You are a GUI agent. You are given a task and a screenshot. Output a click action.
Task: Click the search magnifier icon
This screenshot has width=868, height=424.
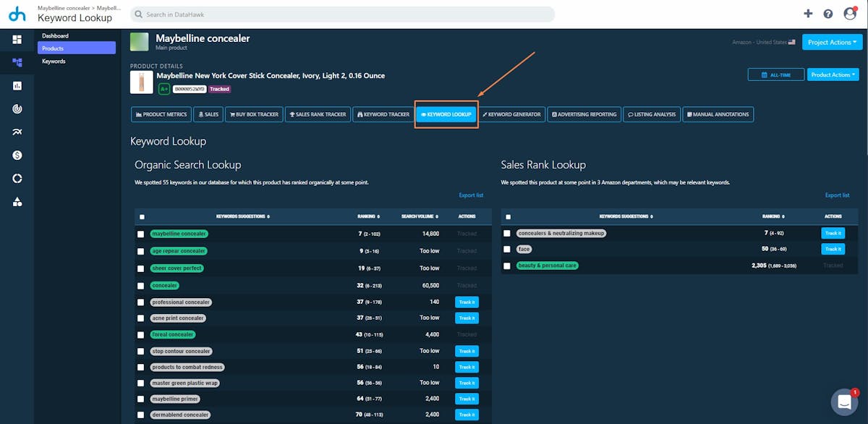tap(139, 14)
